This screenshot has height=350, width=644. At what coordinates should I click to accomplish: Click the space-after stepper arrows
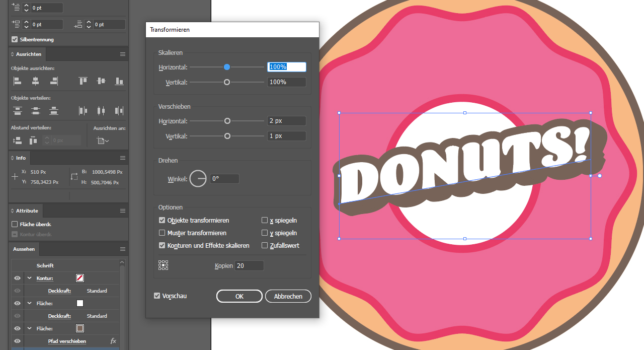tap(89, 24)
